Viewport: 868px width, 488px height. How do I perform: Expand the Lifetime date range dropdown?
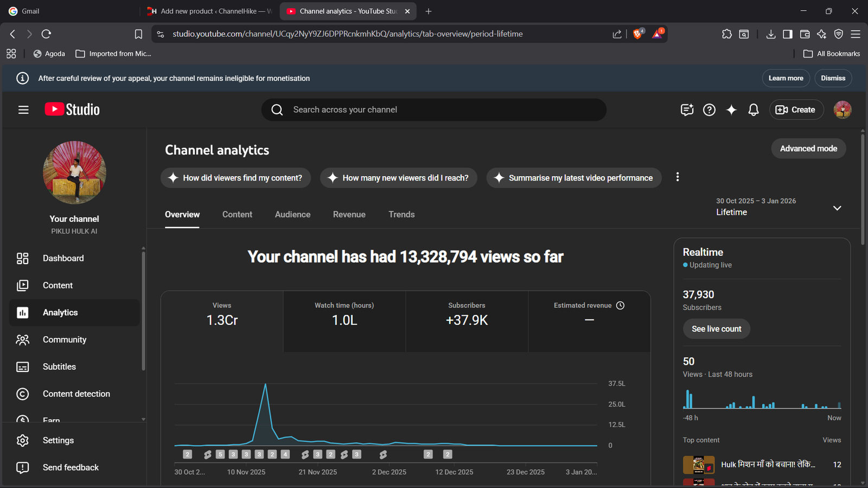click(x=837, y=208)
